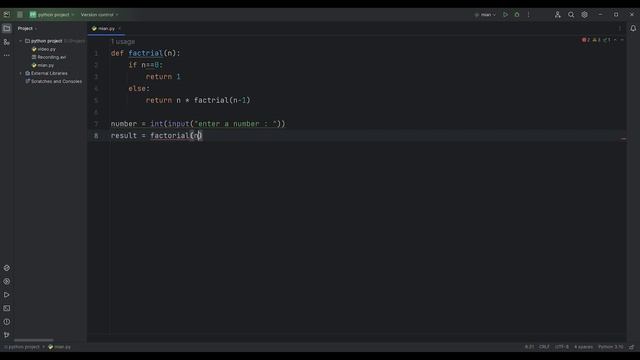
Task: Open more run actions menu
Action: pos(529,15)
